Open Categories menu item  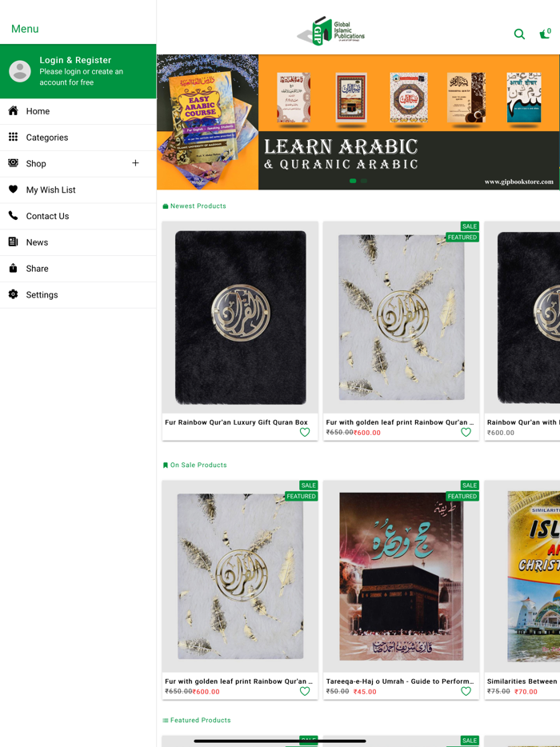click(78, 138)
